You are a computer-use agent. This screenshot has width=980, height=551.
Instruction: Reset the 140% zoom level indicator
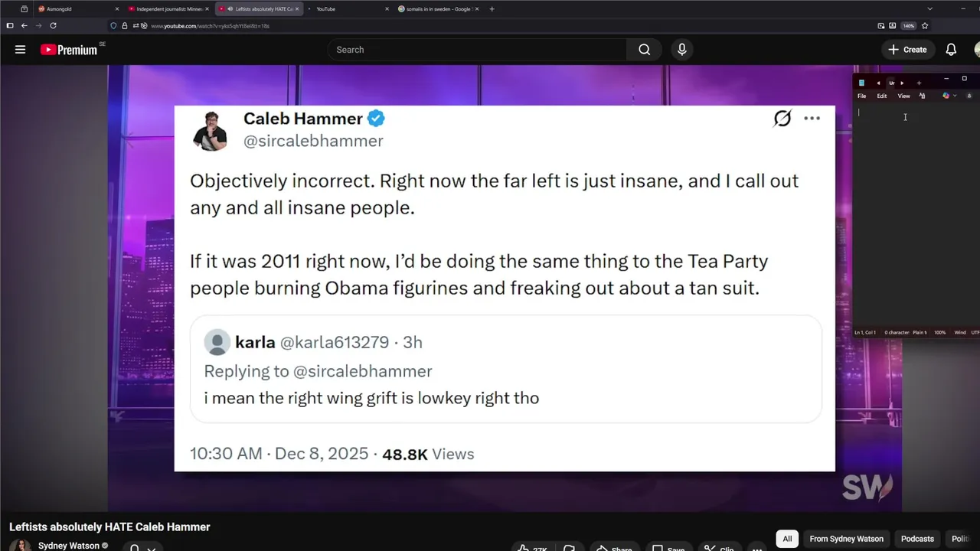pyautogui.click(x=909, y=26)
